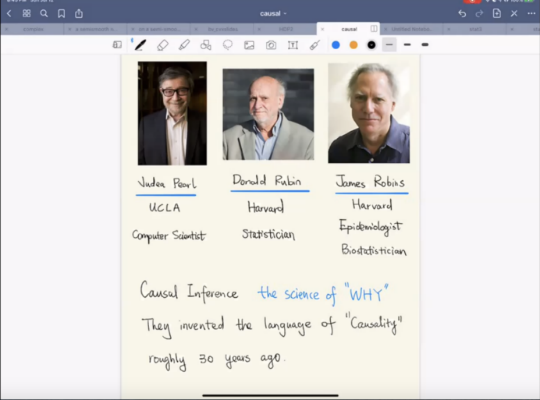
Task: Select the Lasso selection tool
Action: click(x=228, y=45)
